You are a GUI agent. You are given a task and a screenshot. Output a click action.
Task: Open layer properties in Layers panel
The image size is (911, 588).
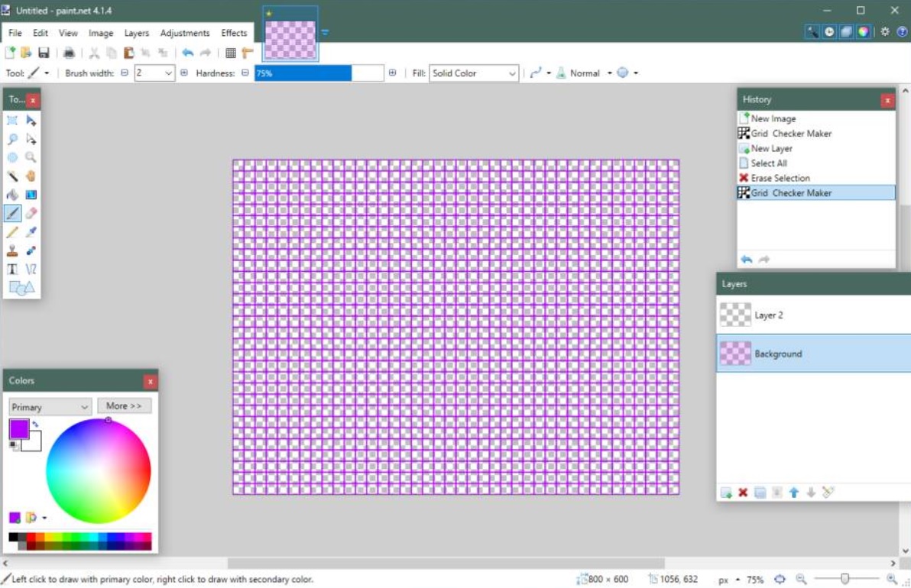tap(828, 493)
